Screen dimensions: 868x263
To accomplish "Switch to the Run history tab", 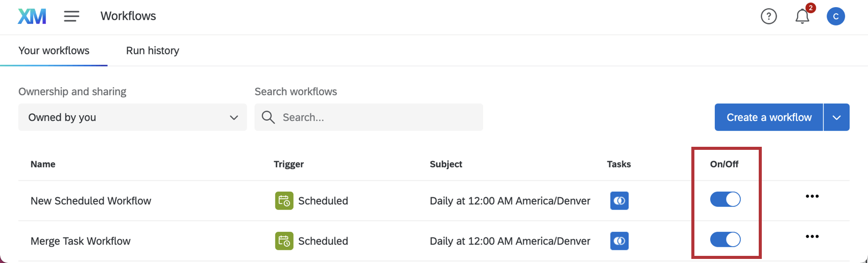I will click(x=153, y=50).
